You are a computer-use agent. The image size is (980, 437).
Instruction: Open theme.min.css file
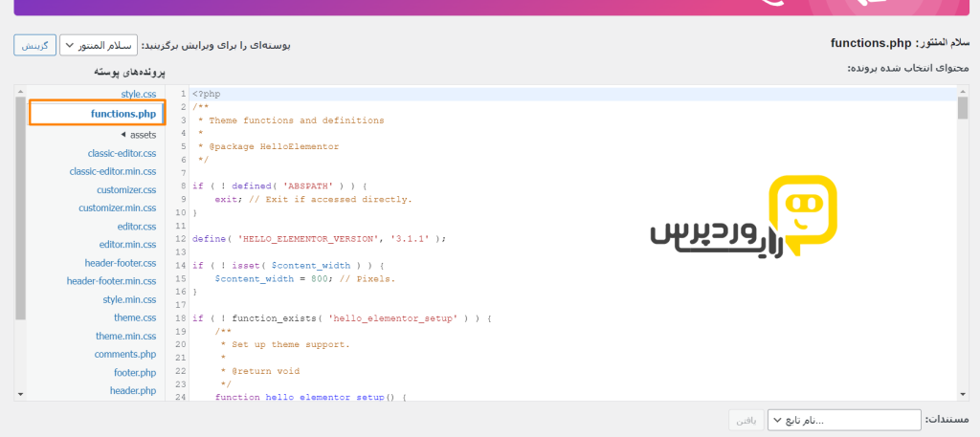point(125,336)
